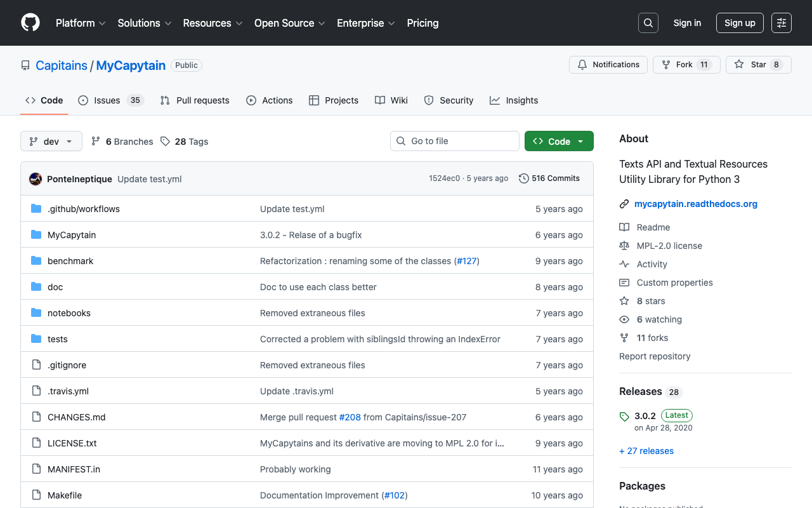Open the mycapytain.readthedocs.org link
The width and height of the screenshot is (812, 508).
(x=696, y=204)
